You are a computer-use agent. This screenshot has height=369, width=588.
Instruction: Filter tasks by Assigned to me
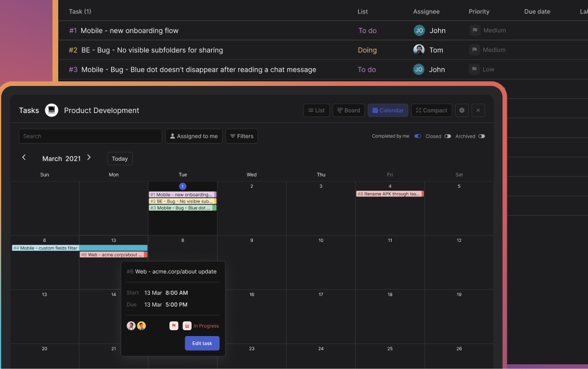tap(194, 137)
